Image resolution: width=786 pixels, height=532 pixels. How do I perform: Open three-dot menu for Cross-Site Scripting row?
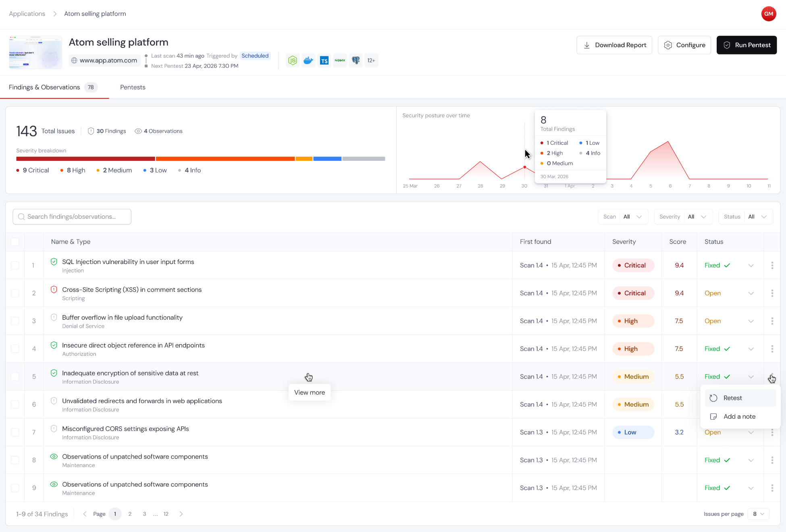coord(772,293)
